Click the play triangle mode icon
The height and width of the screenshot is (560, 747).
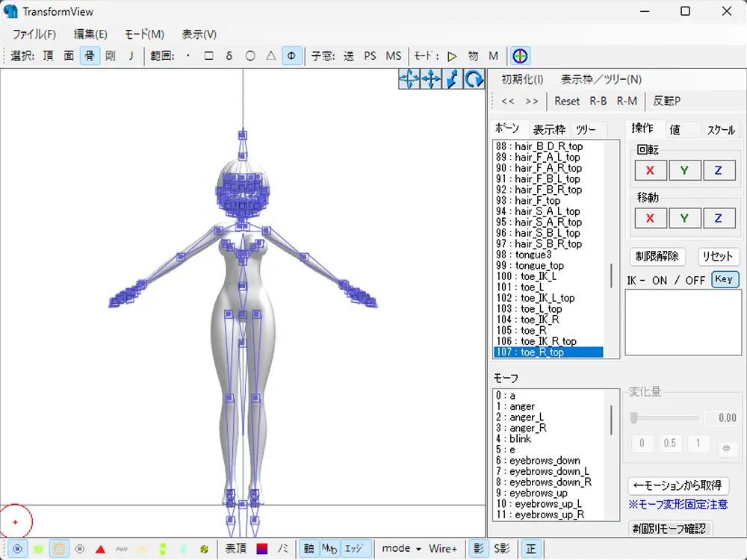click(x=452, y=56)
